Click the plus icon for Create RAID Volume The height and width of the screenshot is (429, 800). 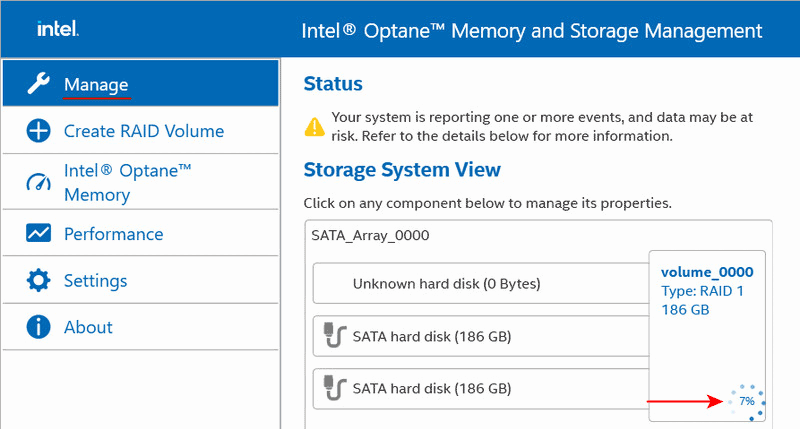point(38,131)
